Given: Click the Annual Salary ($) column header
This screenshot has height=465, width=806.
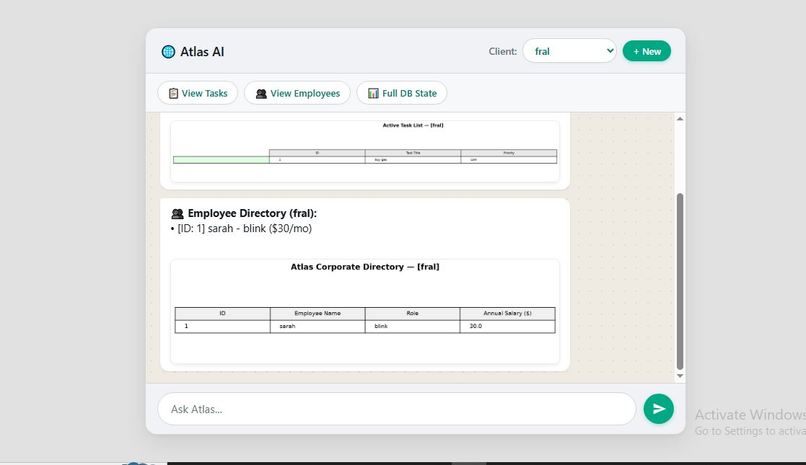Looking at the screenshot, I should point(507,313).
